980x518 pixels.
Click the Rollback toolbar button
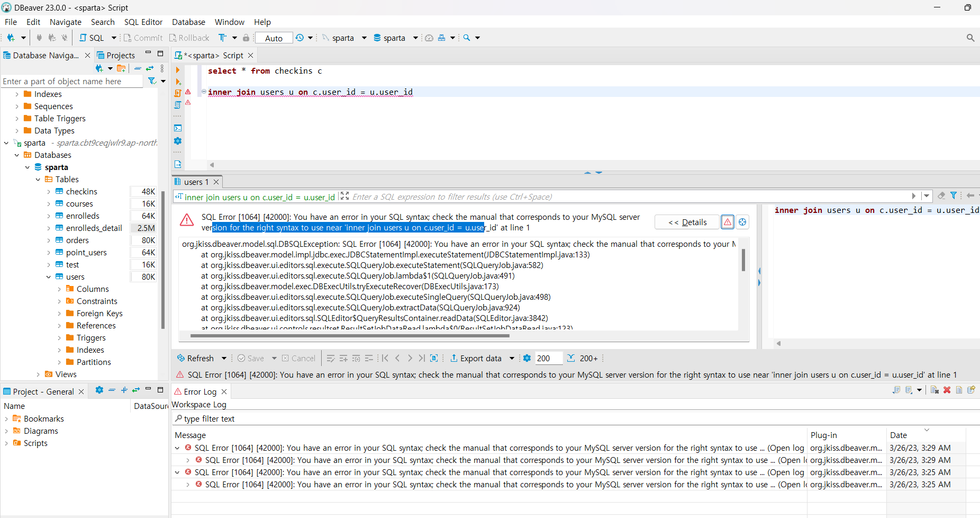[189, 38]
